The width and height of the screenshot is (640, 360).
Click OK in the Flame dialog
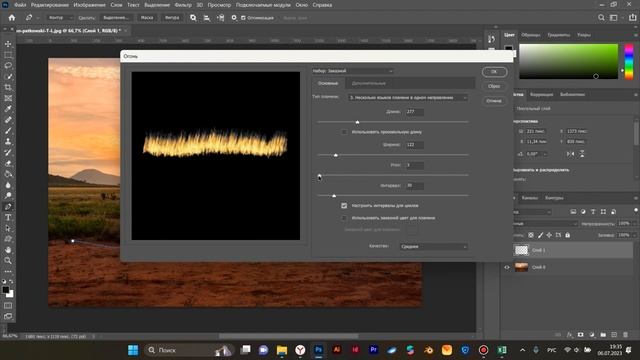[x=494, y=72]
